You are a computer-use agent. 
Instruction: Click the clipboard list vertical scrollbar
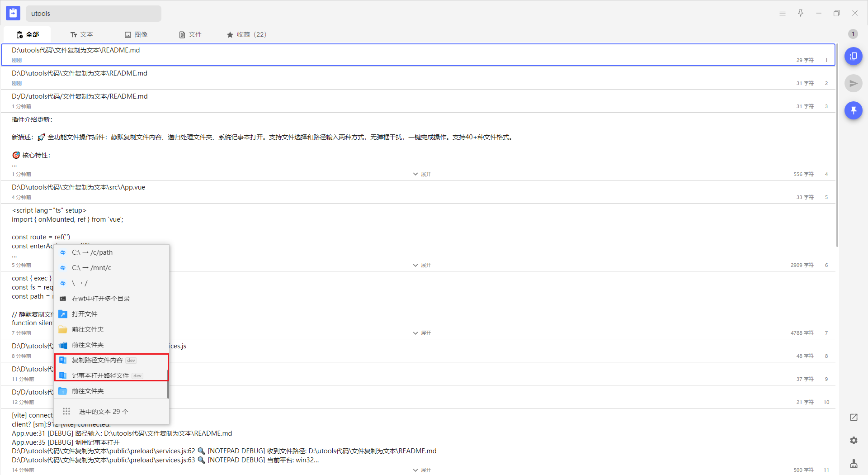click(837, 145)
